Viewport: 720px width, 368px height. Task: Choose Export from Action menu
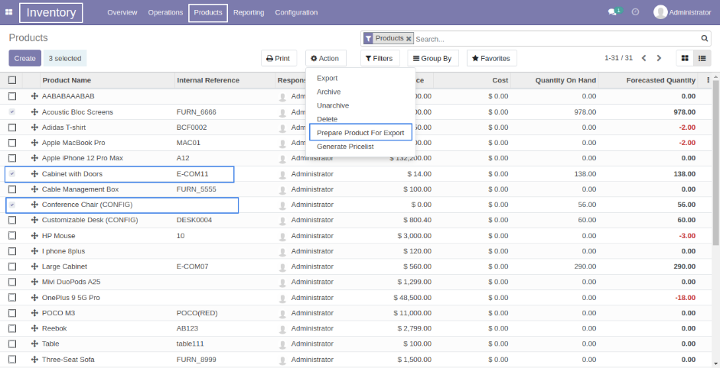coord(327,78)
